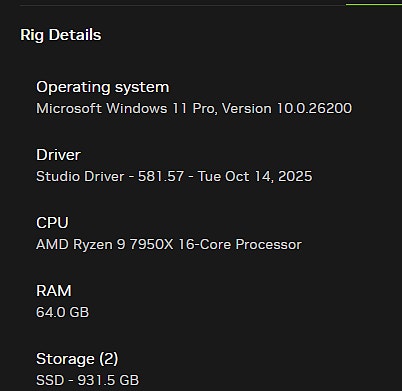The width and height of the screenshot is (402, 391).
Task: Click the 7950X model number
Action: point(152,245)
